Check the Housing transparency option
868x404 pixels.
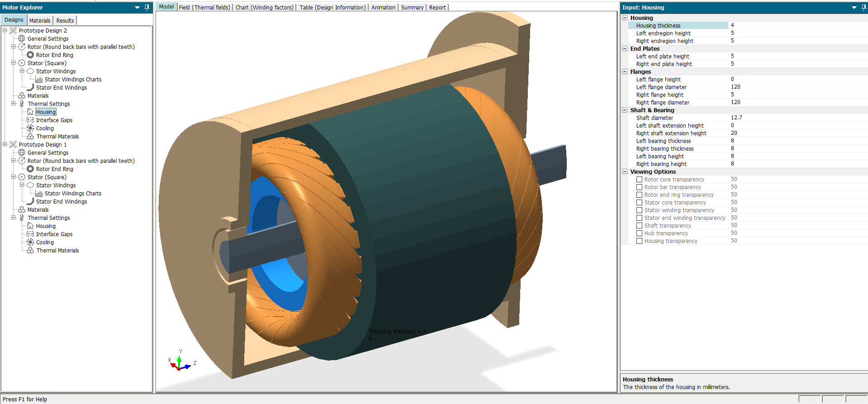click(640, 241)
